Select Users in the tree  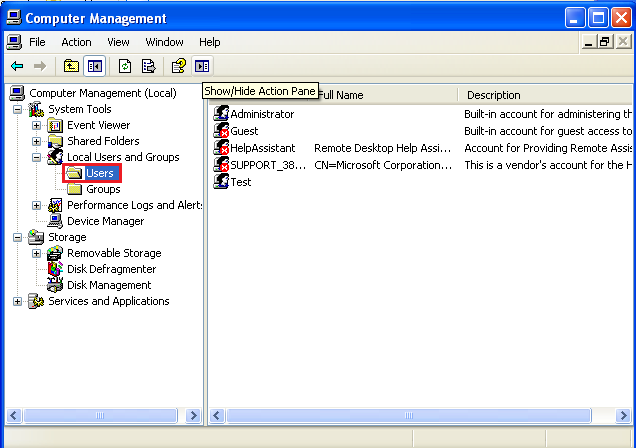[100, 173]
